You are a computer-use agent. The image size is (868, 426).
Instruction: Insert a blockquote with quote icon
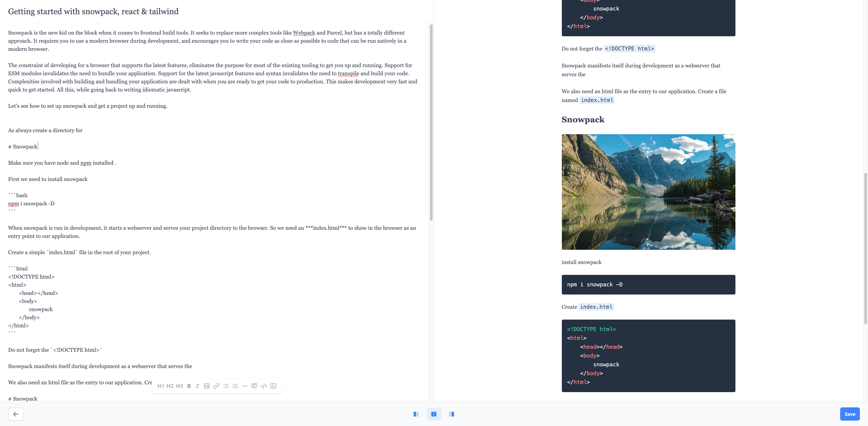(x=254, y=386)
